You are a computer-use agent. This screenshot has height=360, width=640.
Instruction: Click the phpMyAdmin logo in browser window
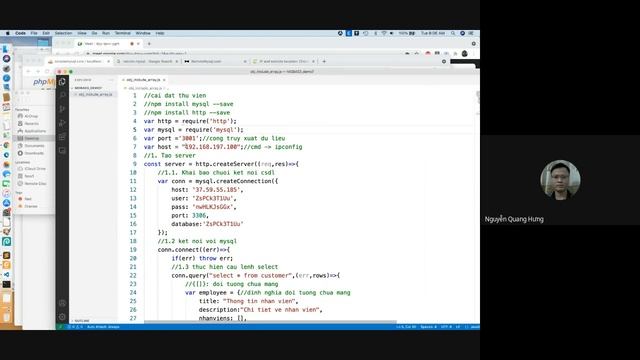44,82
